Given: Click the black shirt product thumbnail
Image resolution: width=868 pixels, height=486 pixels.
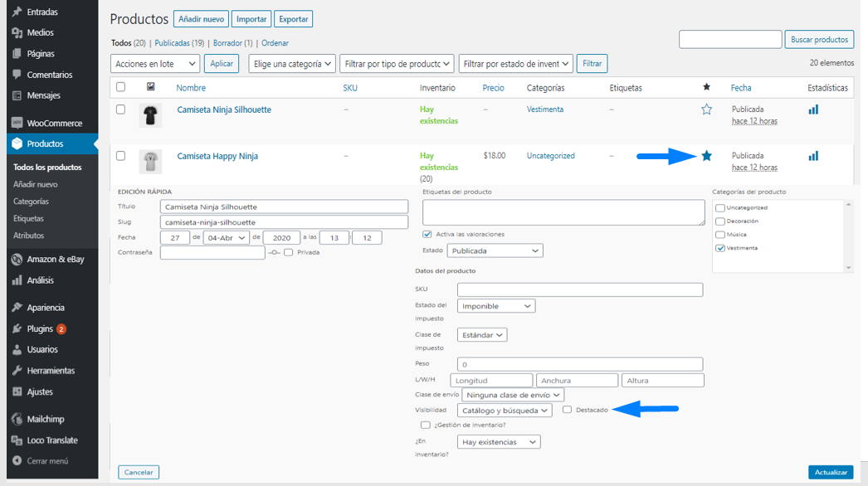Looking at the screenshot, I should 150,115.
